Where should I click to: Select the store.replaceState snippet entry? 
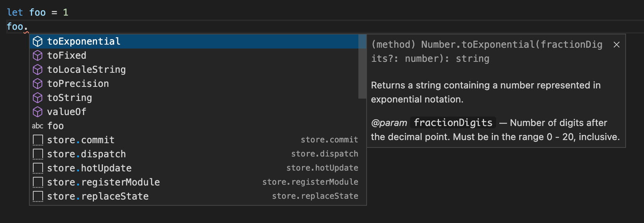[x=98, y=196]
